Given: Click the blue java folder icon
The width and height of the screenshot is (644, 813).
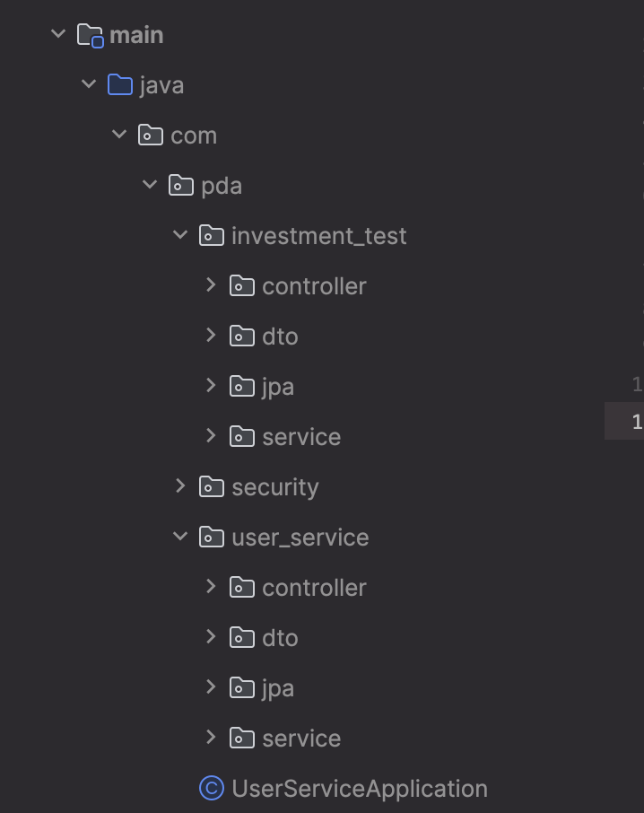Looking at the screenshot, I should click(119, 84).
